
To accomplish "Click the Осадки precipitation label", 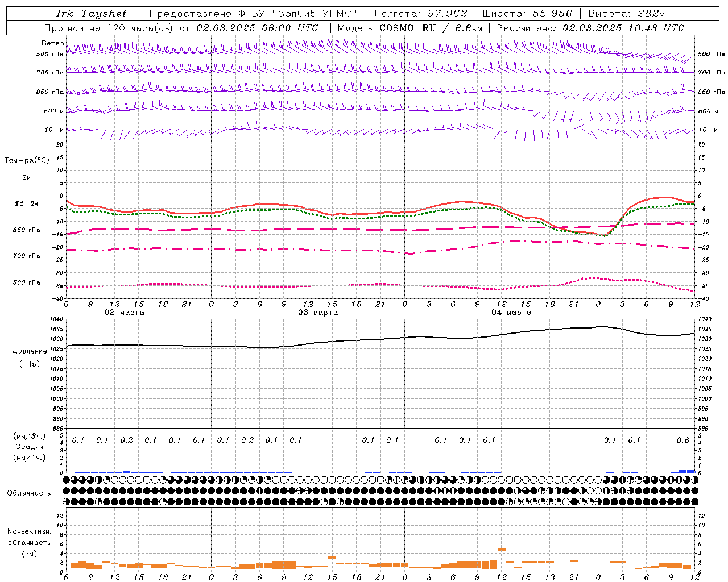I will [30, 447].
